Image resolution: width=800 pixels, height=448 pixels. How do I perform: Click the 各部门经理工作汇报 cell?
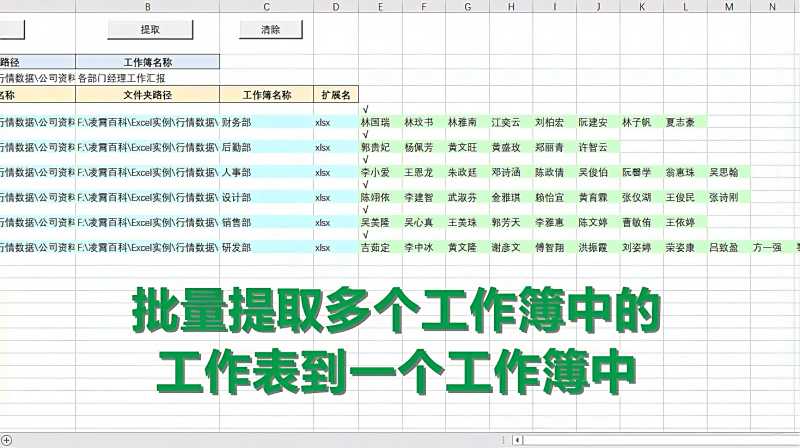pyautogui.click(x=147, y=78)
